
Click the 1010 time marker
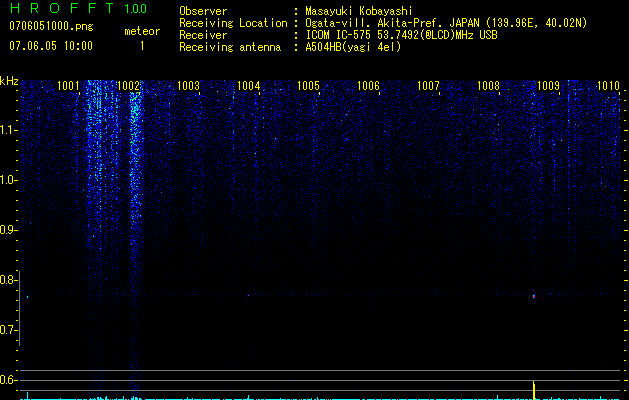point(608,85)
